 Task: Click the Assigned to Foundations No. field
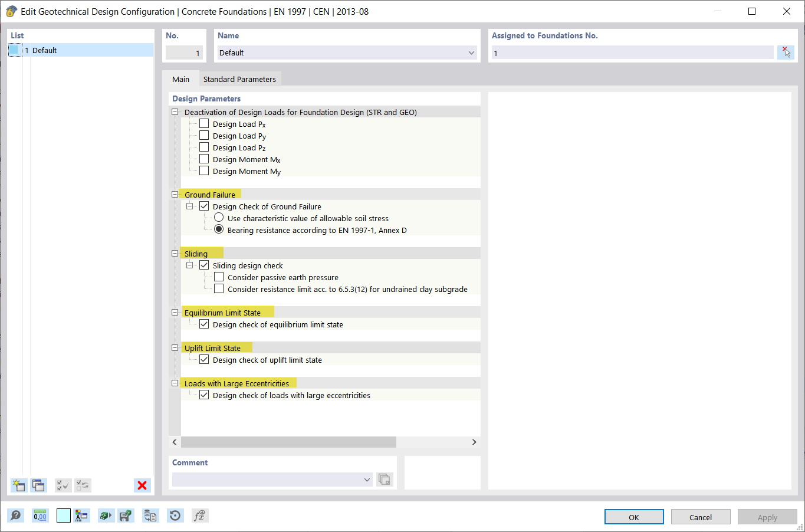[632, 52]
